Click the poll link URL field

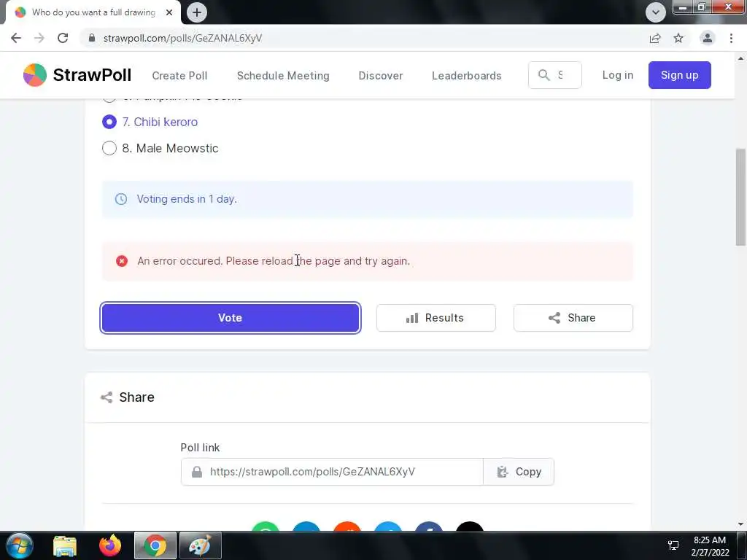pos(332,472)
